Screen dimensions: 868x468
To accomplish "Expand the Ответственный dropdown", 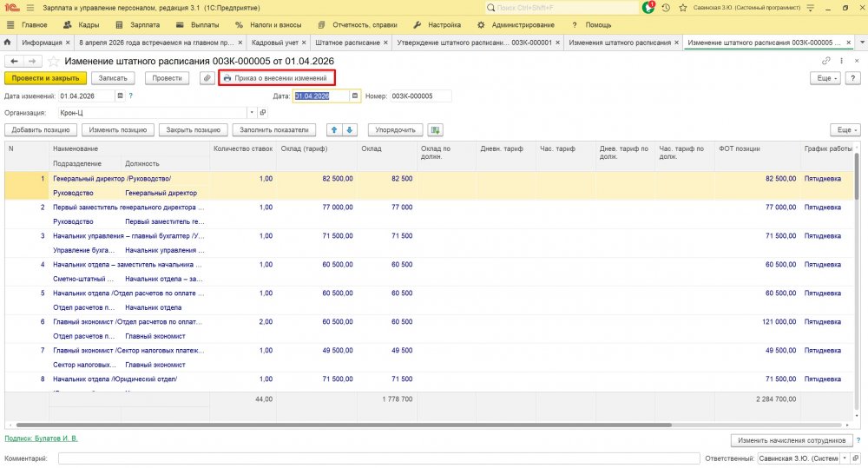I will [845, 458].
